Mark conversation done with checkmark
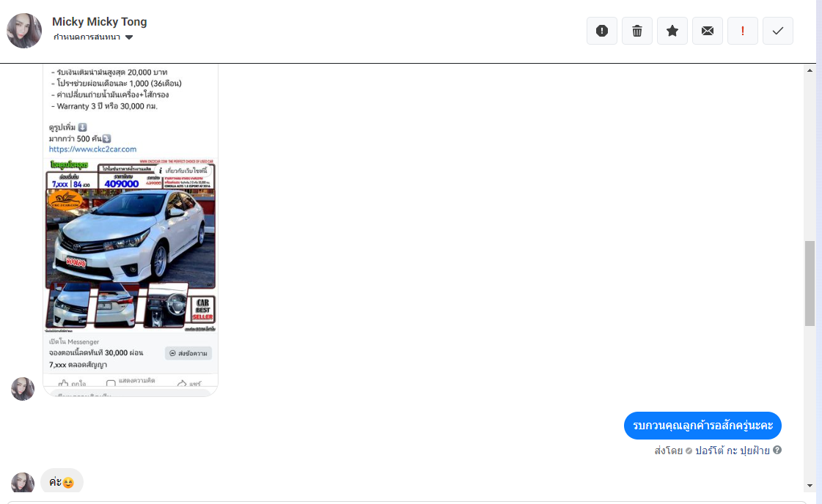 tap(777, 31)
